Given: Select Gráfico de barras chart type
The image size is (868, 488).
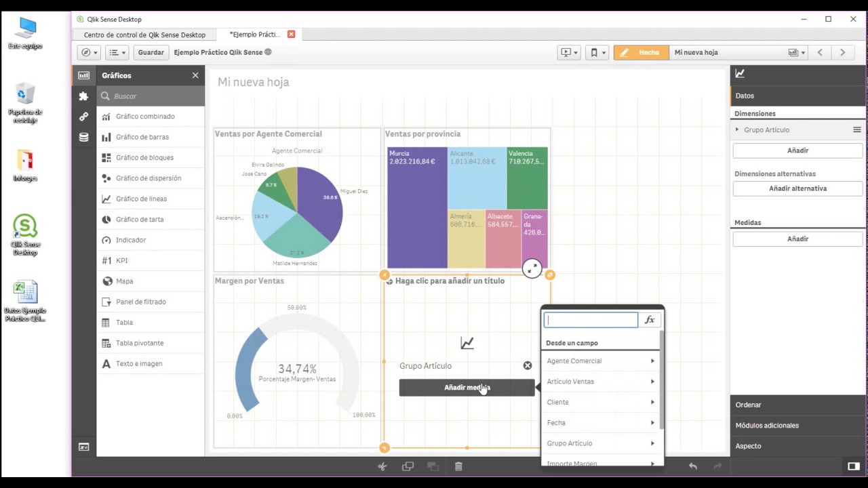Looking at the screenshot, I should [151, 137].
